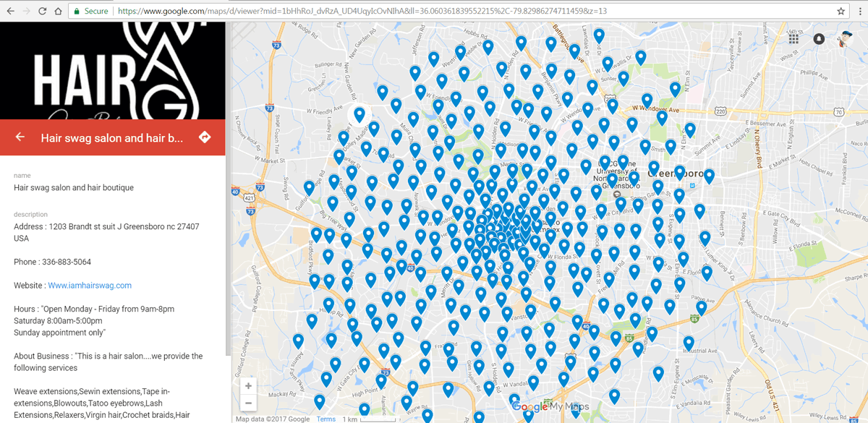Select the pin above the Industrial Ave label
This screenshot has width=868, height=423.
[689, 343]
